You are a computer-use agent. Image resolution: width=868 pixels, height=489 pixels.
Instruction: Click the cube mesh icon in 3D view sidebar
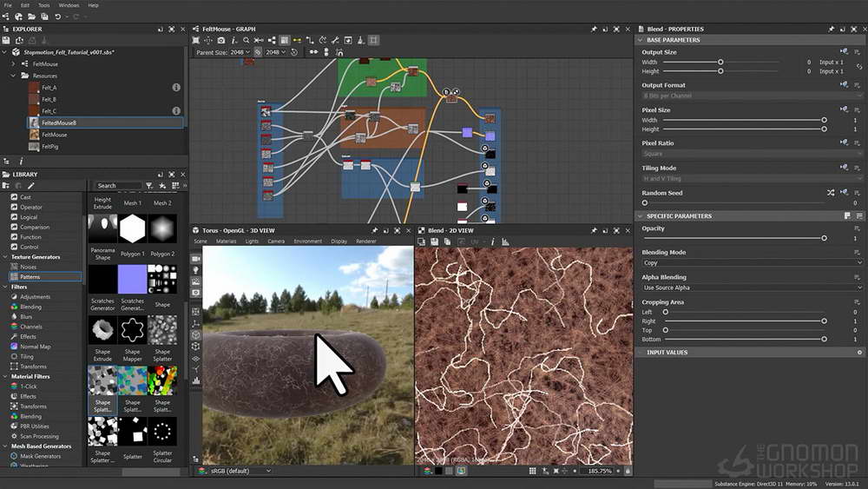tap(196, 335)
